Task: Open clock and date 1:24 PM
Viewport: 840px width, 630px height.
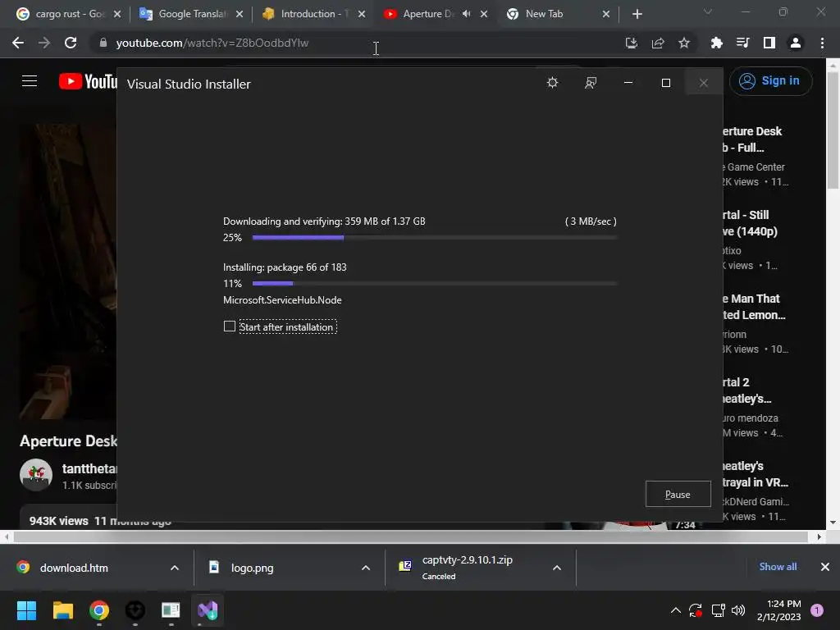Action: click(x=778, y=609)
